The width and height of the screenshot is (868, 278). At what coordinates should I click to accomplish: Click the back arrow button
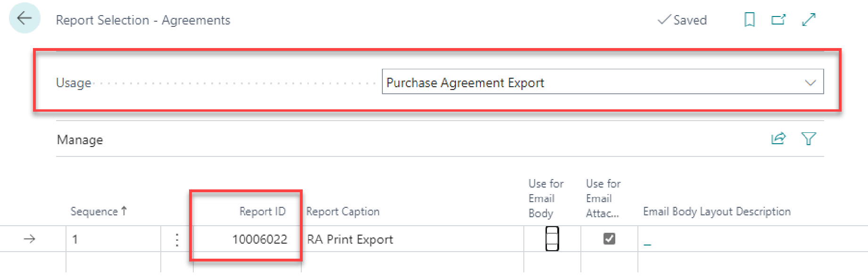tap(25, 18)
